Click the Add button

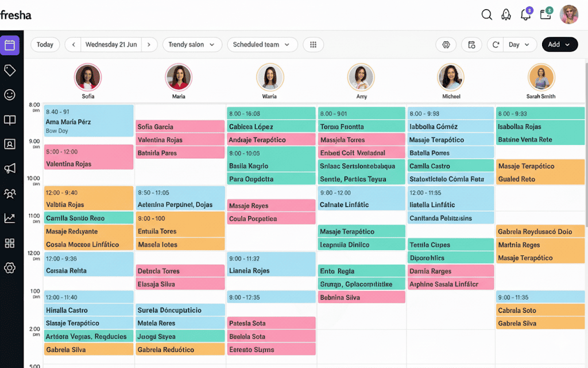tap(559, 45)
